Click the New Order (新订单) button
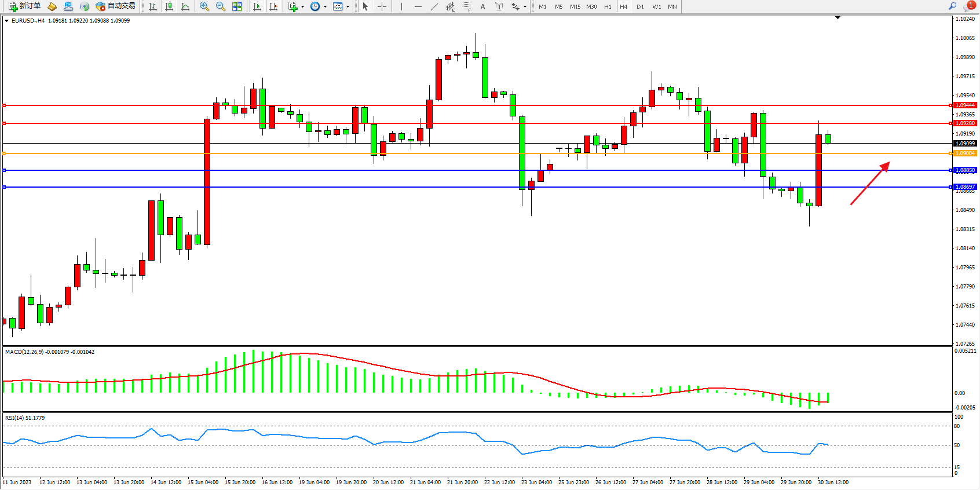980x490 pixels. [24, 6]
